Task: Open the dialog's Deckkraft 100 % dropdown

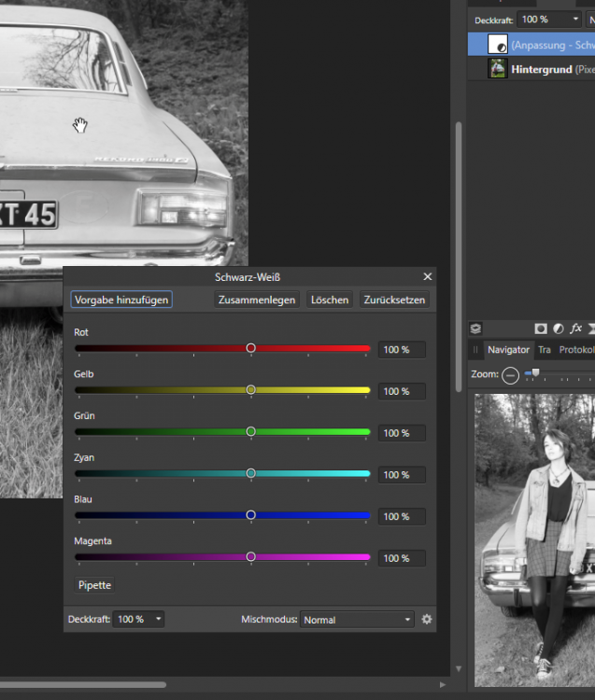Action: click(x=138, y=619)
